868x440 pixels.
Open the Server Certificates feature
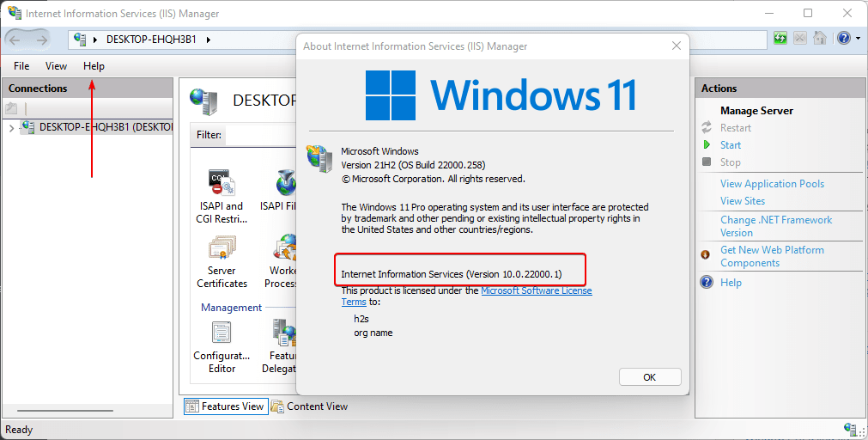point(222,261)
